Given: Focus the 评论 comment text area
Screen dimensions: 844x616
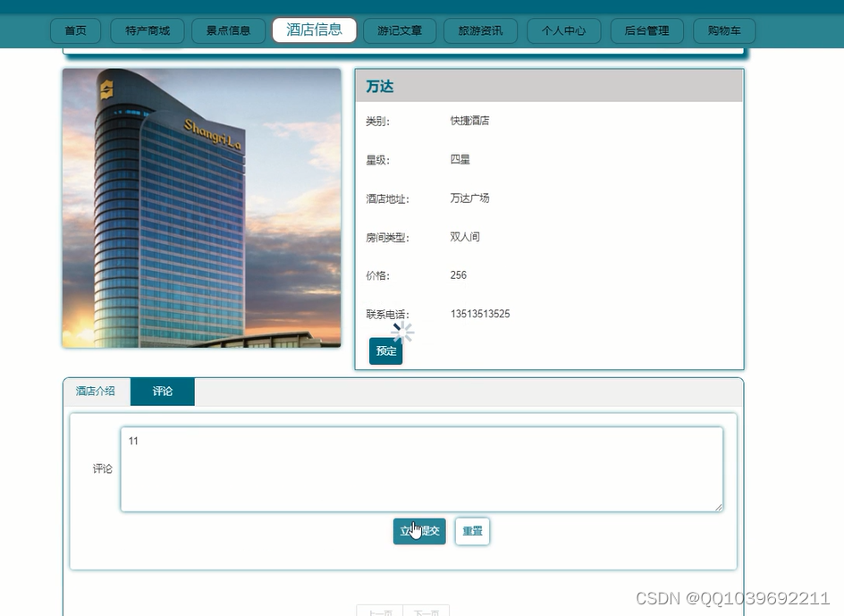Looking at the screenshot, I should pyautogui.click(x=422, y=469).
